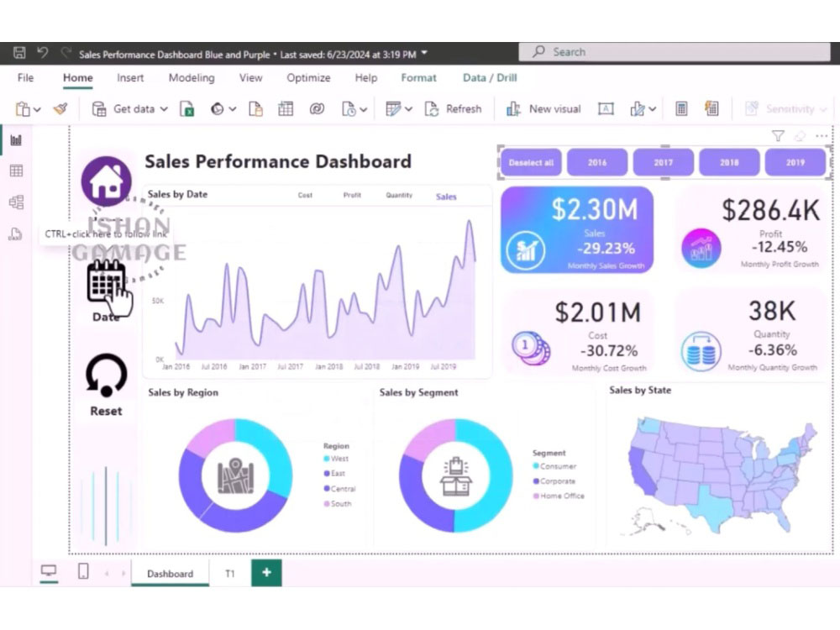Image resolution: width=840 pixels, height=630 pixels.
Task: Switch to the Insert ribbon tab
Action: coord(130,77)
